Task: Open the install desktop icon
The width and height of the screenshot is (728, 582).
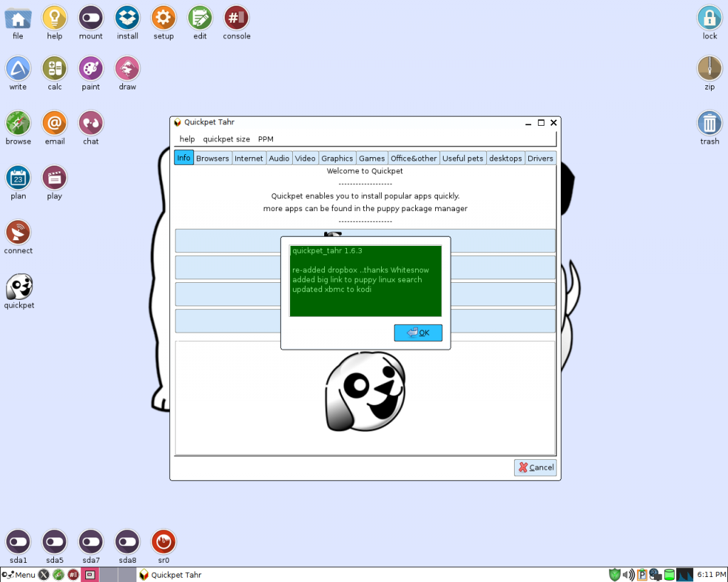Action: coord(128,18)
